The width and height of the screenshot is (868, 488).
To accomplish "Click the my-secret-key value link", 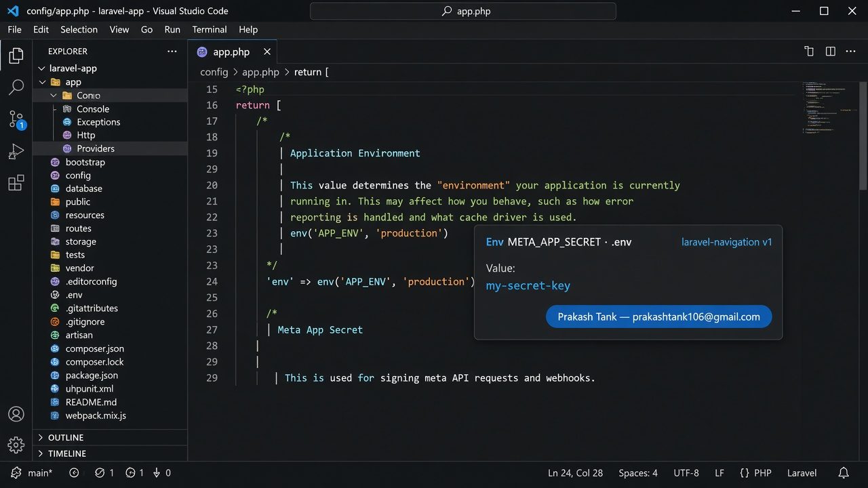I will pos(528,285).
